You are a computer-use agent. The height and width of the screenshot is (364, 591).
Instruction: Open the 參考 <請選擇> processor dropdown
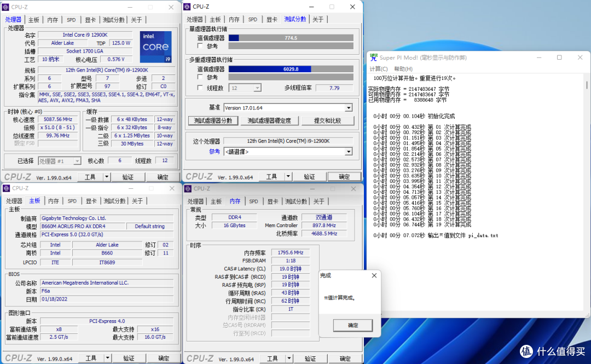pyautogui.click(x=349, y=152)
